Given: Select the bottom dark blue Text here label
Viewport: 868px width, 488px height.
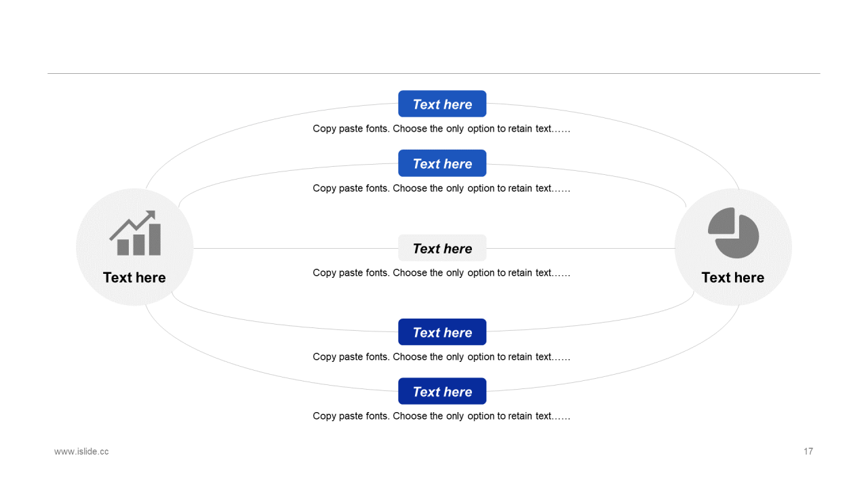Looking at the screenshot, I should click(x=442, y=391).
